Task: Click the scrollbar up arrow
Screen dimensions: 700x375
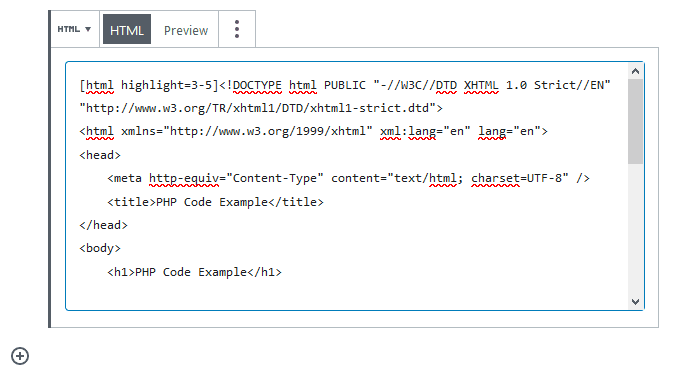Action: 635,71
